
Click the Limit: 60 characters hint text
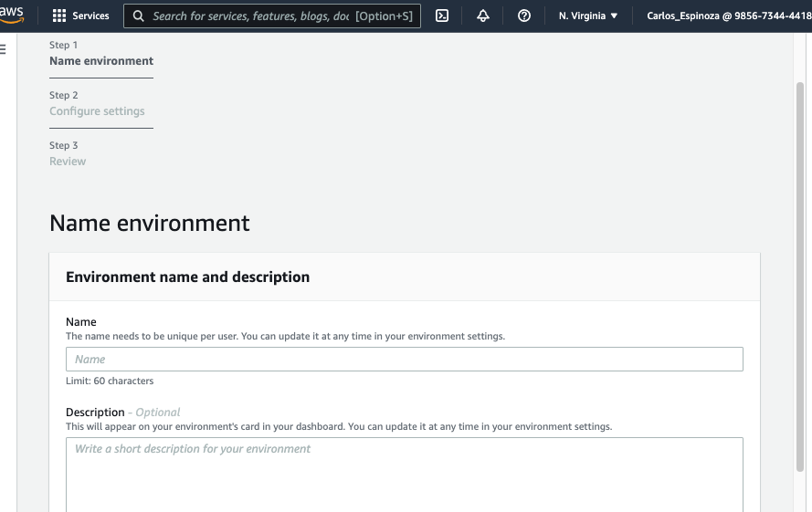point(110,381)
